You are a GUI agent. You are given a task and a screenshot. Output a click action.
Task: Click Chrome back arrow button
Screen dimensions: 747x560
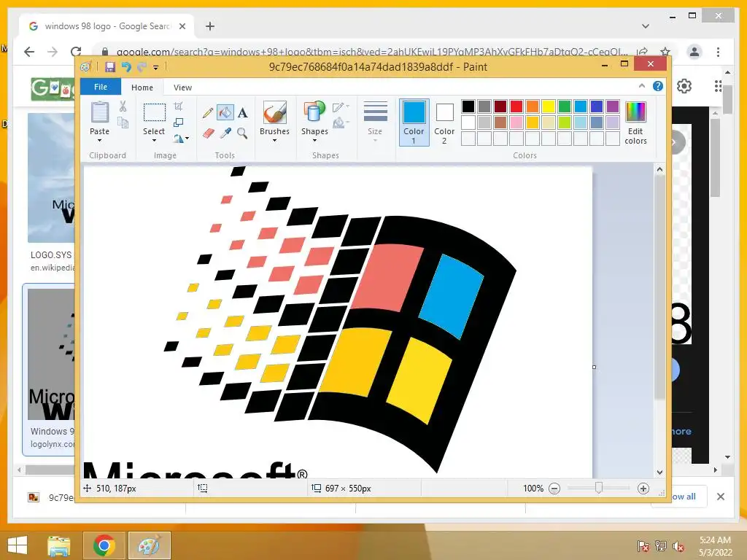coord(29,52)
